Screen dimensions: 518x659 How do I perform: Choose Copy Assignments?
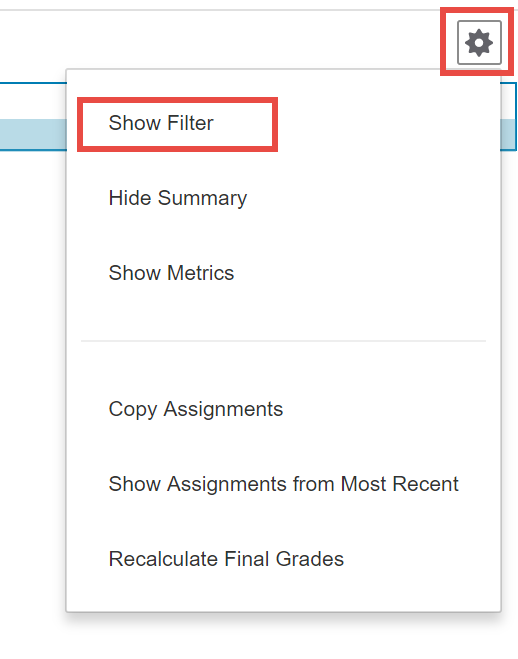click(196, 409)
